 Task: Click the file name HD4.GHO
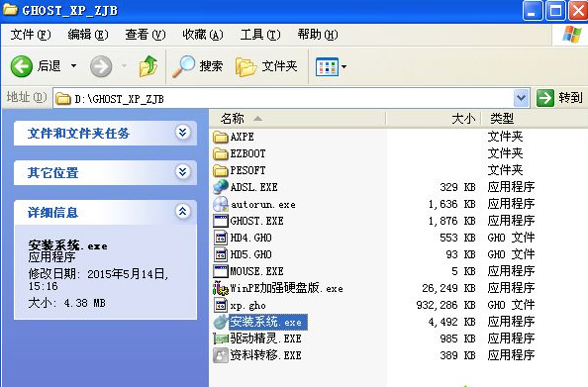tap(250, 238)
